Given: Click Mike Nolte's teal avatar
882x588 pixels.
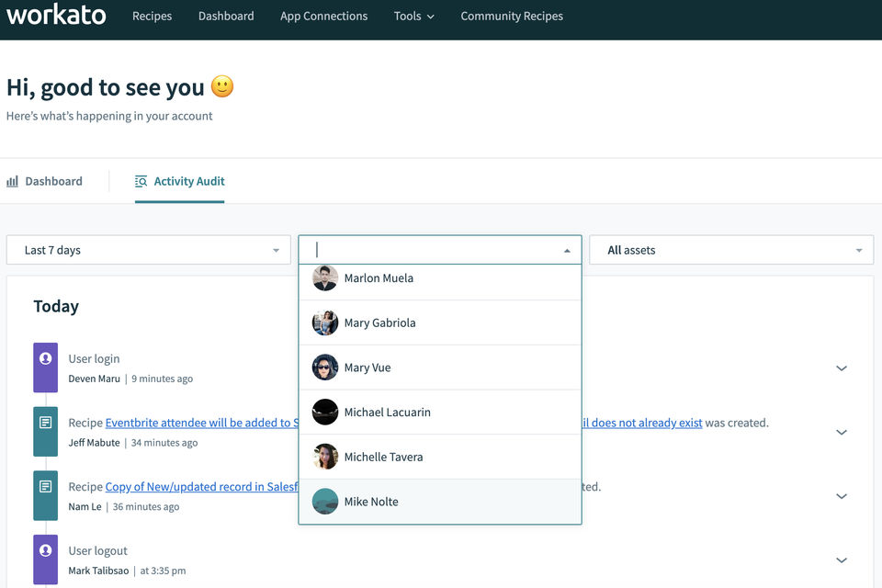Looking at the screenshot, I should [325, 502].
